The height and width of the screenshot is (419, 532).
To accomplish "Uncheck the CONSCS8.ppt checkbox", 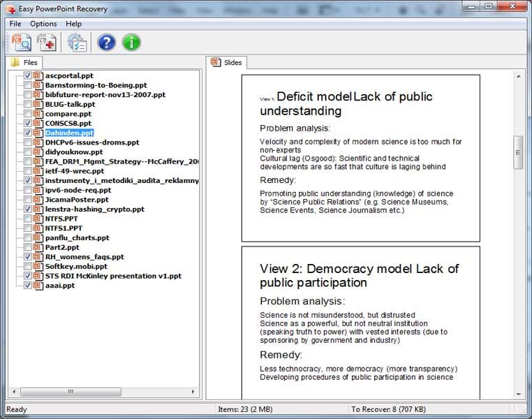I will pyautogui.click(x=28, y=123).
